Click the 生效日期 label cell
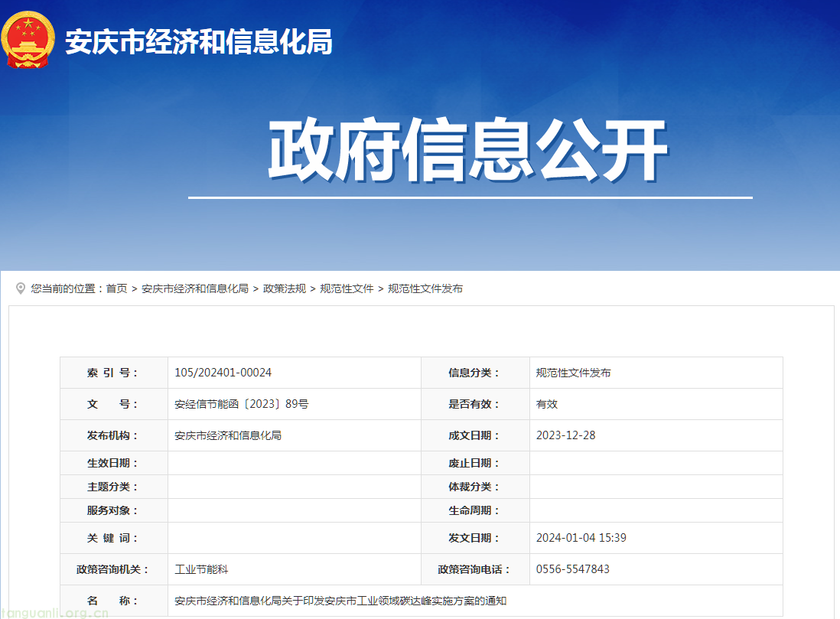 coord(114,463)
